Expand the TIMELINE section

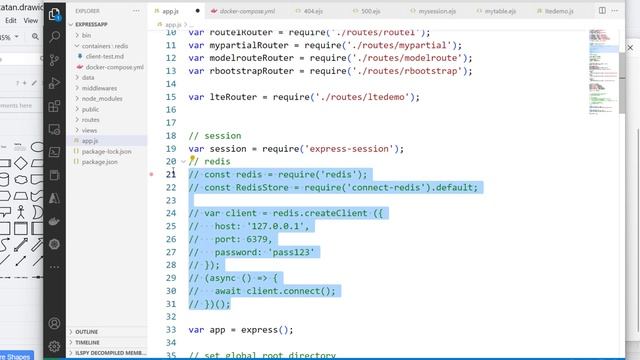87,342
